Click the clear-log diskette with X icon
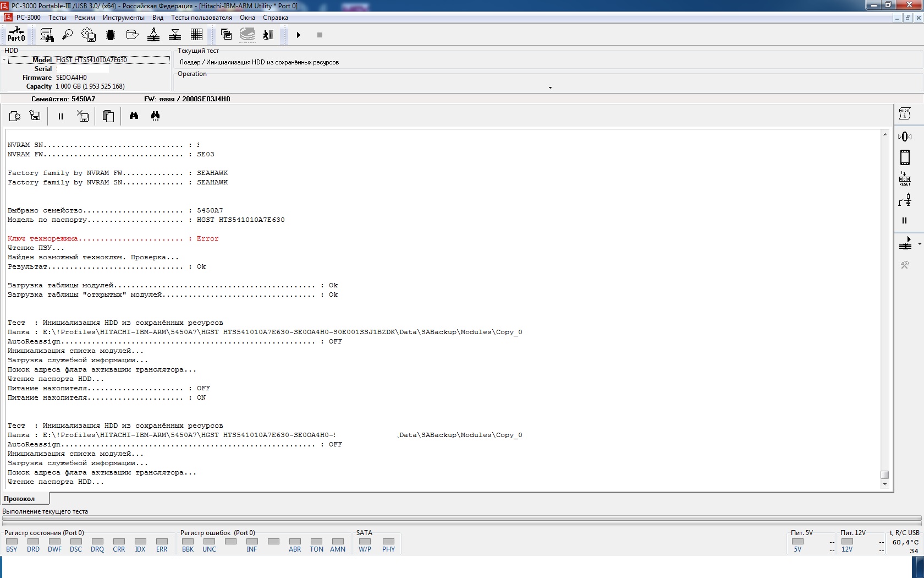The height and width of the screenshot is (578, 924). pyautogui.click(x=83, y=116)
